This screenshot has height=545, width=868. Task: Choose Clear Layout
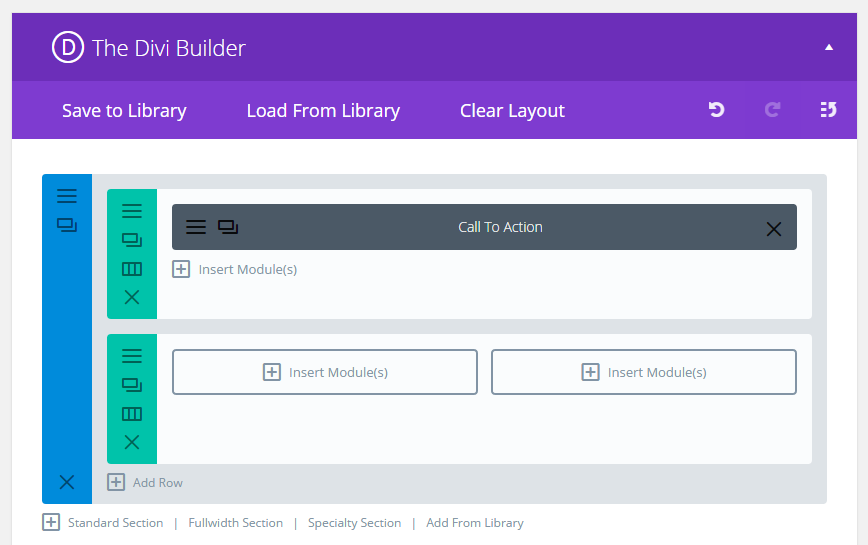tap(512, 111)
